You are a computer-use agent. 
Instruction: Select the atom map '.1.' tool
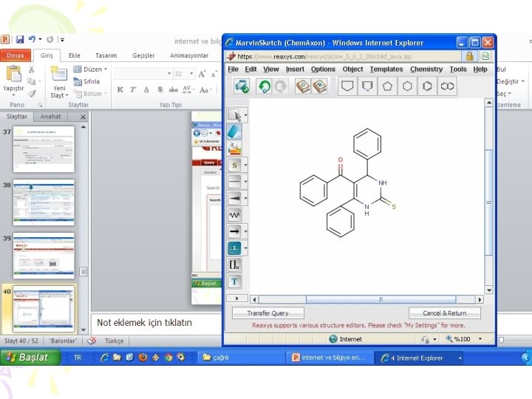point(234,248)
